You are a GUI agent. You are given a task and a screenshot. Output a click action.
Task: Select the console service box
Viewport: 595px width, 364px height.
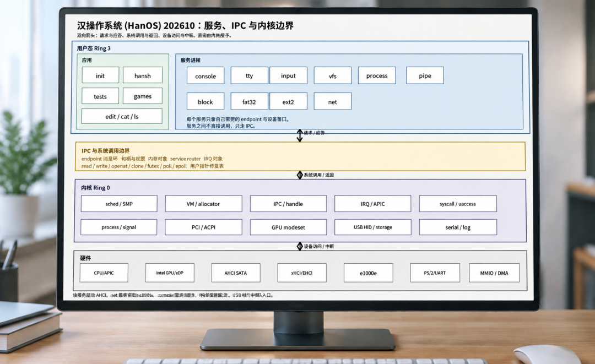pyautogui.click(x=205, y=75)
